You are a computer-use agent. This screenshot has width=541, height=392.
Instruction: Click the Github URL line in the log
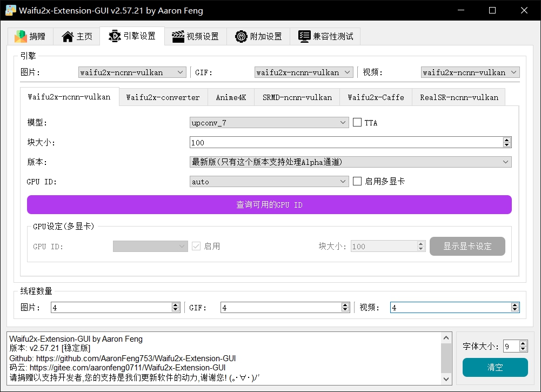123,358
